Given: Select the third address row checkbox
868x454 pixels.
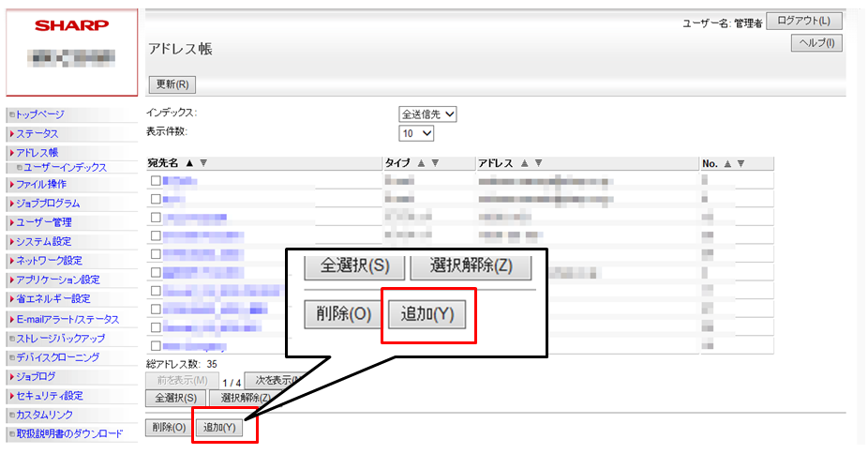Looking at the screenshot, I should click(x=156, y=217).
